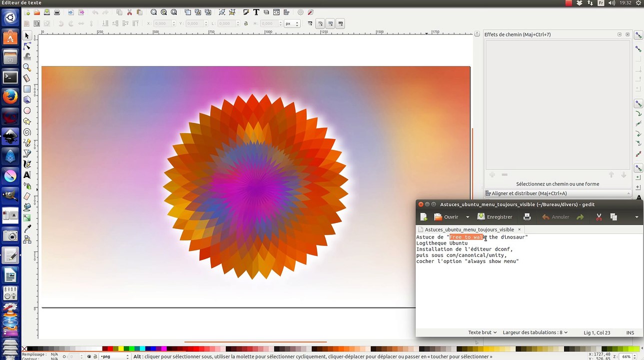Open the Texte brut language dropdown
Screen dimensions: 644x360
(x=483, y=332)
